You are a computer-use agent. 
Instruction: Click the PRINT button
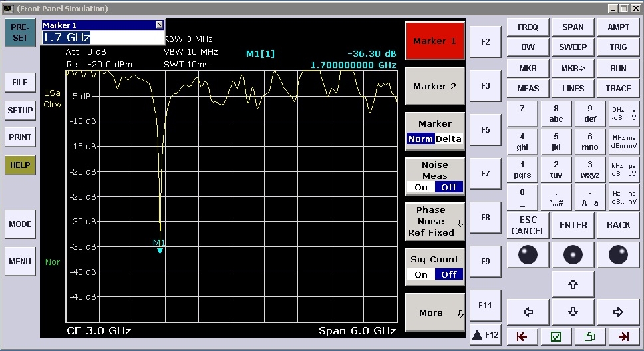[20, 137]
